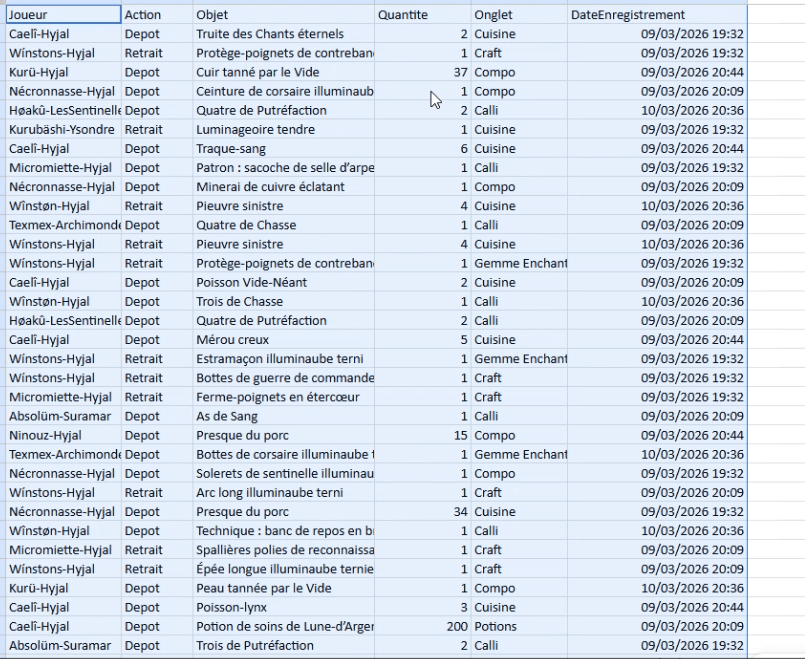
Task: Select the DateEnregistrement header cell
Action: 658,14
